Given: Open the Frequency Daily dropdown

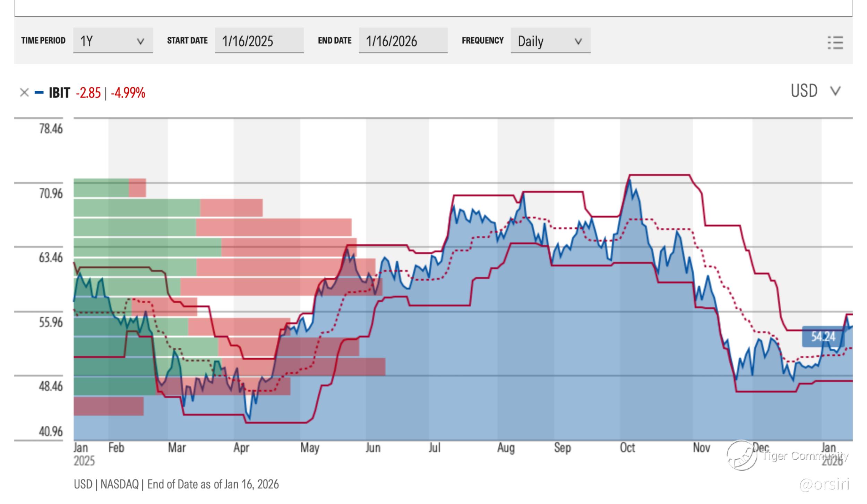Looking at the screenshot, I should point(550,41).
